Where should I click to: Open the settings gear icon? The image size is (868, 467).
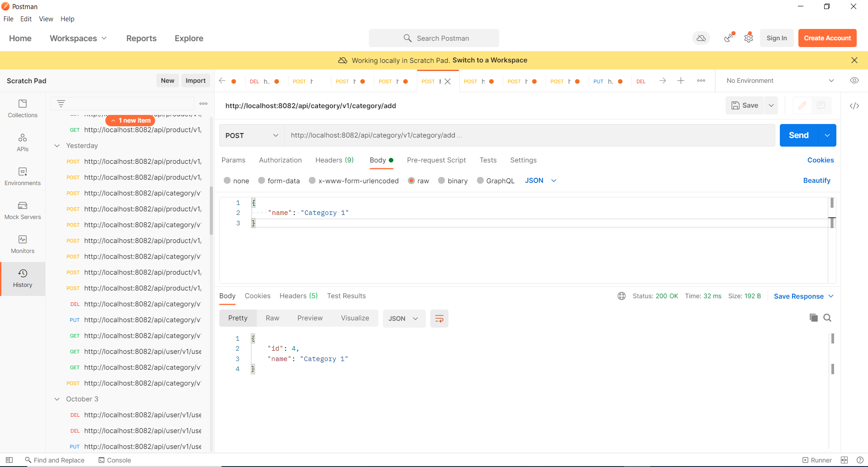tap(749, 38)
